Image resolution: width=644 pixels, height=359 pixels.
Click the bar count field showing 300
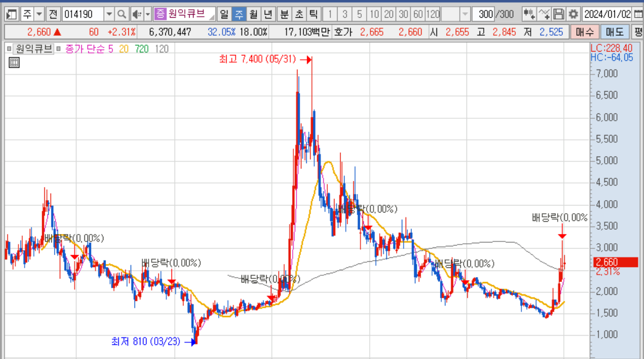483,14
